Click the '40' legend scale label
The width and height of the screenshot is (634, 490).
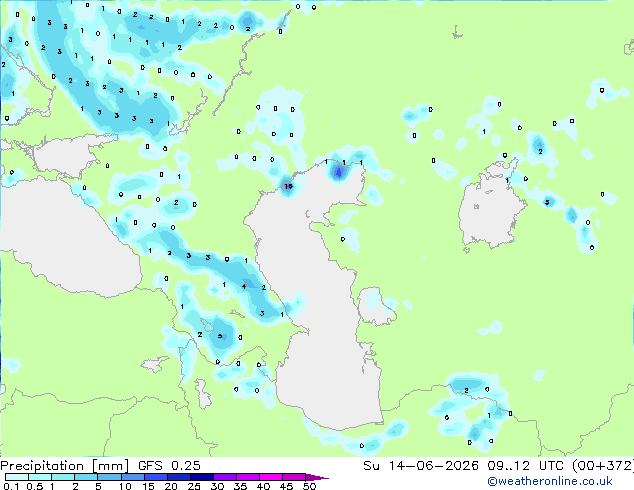264,486
